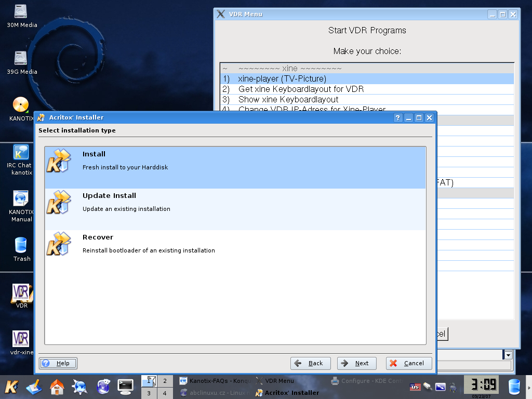Open the KANOTIX Manual desktop icon

click(x=20, y=206)
